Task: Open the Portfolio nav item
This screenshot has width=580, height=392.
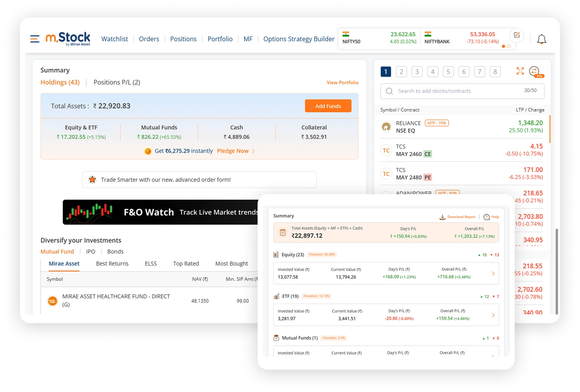Action: coord(220,39)
